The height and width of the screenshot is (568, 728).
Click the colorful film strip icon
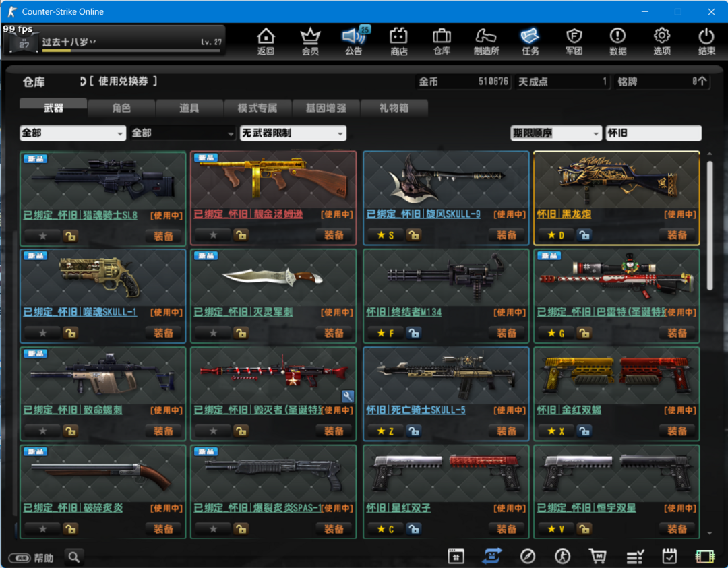(x=705, y=556)
